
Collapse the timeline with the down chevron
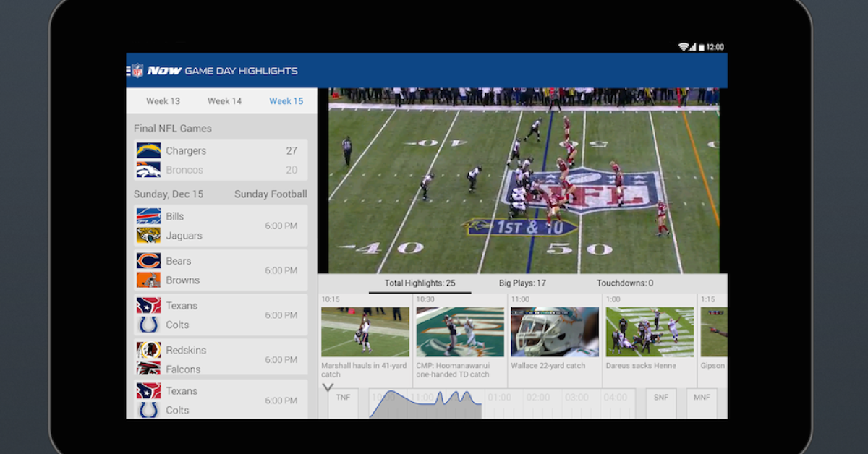tap(328, 387)
